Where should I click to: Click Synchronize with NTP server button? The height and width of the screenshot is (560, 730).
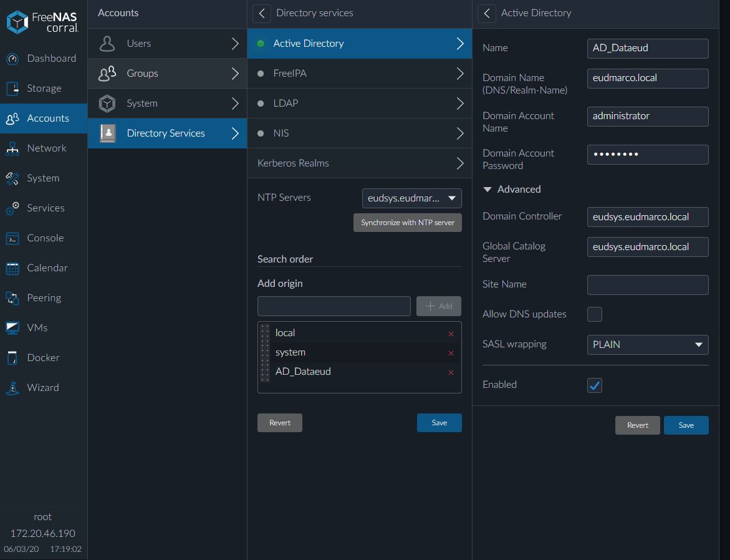coord(408,223)
